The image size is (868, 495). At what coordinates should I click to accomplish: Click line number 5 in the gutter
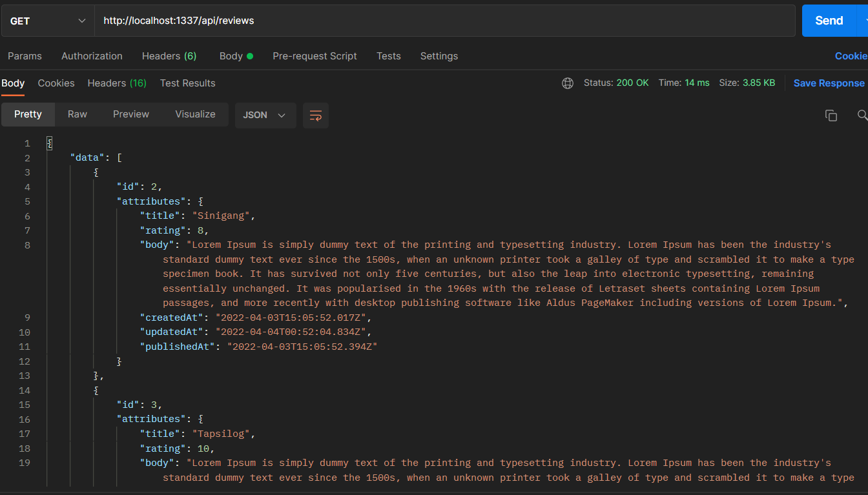(x=27, y=201)
